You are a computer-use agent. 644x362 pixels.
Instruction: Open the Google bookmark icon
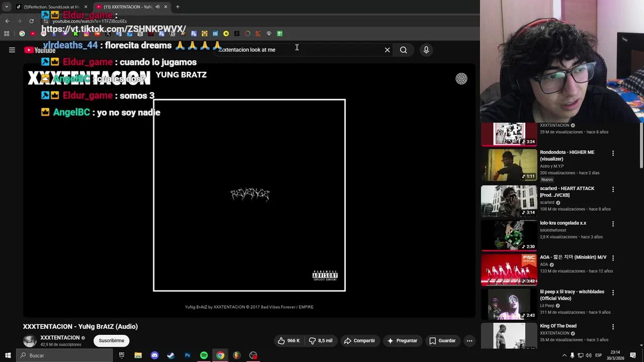[x=22, y=34]
